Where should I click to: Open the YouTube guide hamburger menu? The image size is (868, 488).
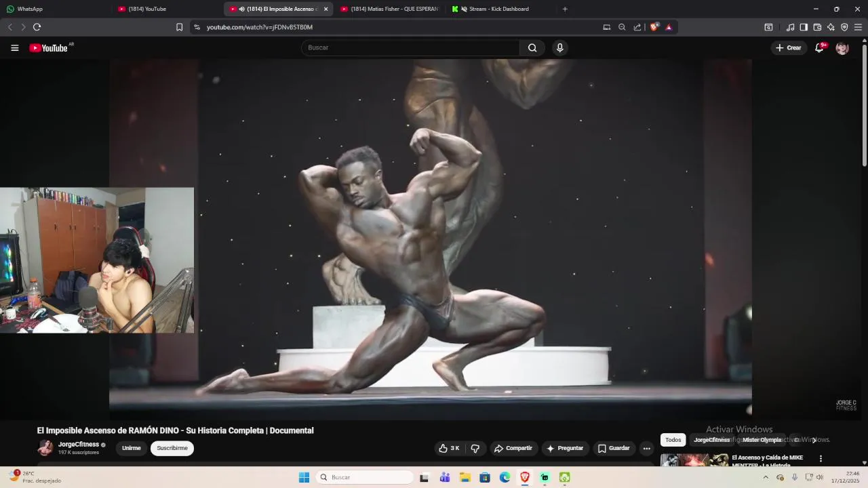15,47
